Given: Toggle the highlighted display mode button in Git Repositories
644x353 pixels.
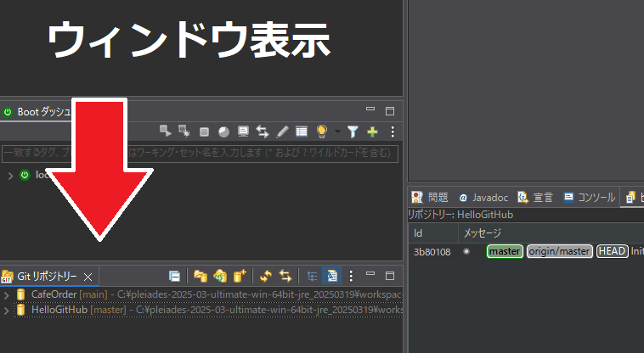Looking at the screenshot, I should pos(331,276).
